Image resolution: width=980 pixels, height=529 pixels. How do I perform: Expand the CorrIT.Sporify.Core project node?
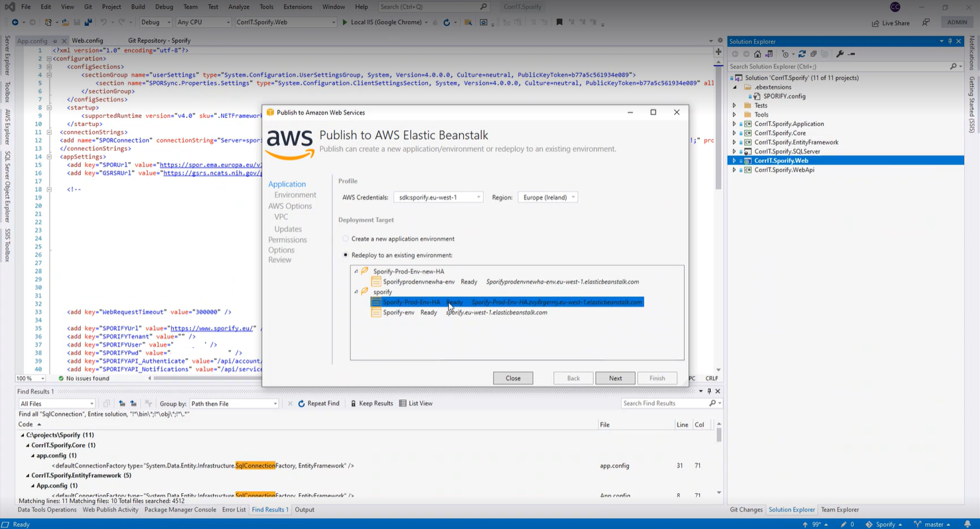(x=734, y=133)
